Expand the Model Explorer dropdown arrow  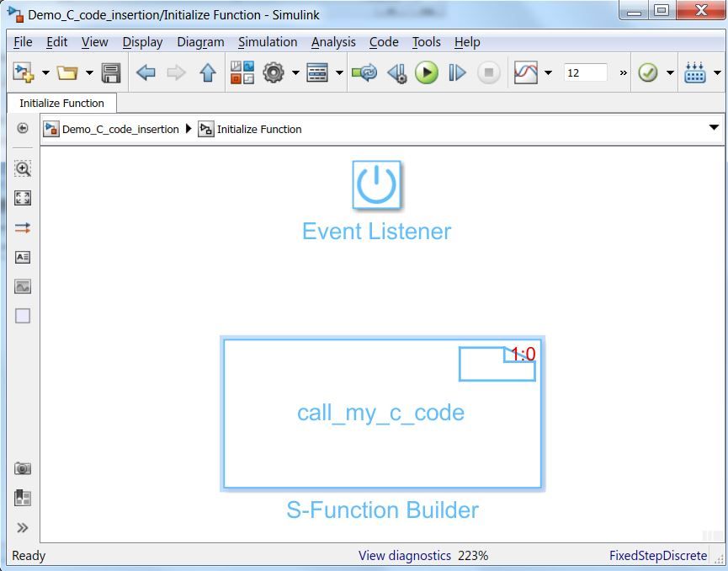[x=339, y=72]
